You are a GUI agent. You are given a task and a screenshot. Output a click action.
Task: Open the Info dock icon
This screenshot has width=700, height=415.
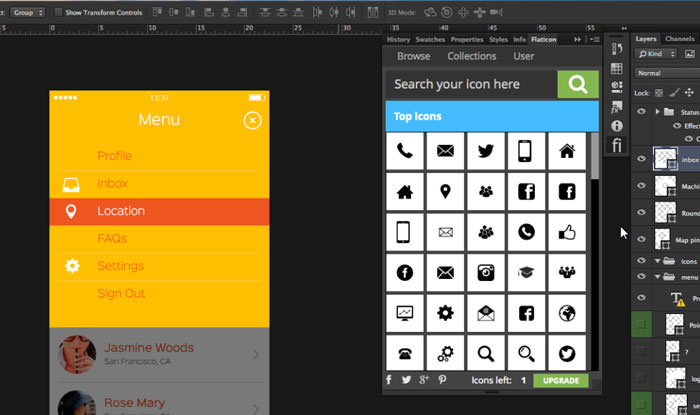click(617, 126)
